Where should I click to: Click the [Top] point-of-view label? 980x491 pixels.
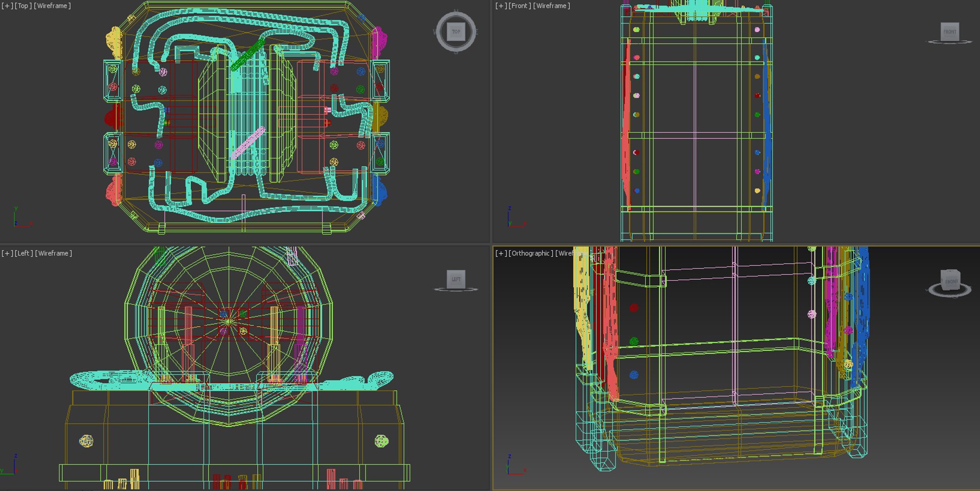23,6
